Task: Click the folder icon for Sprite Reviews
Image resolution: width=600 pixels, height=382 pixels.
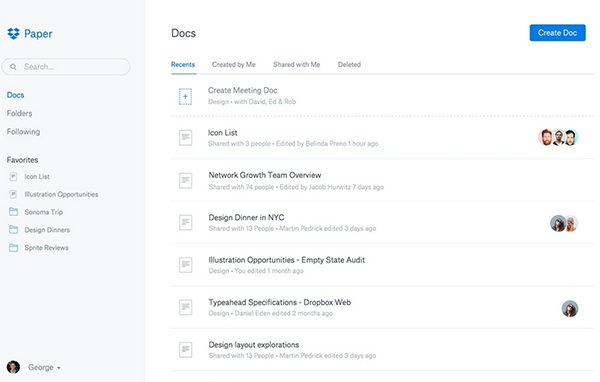Action: click(13, 248)
